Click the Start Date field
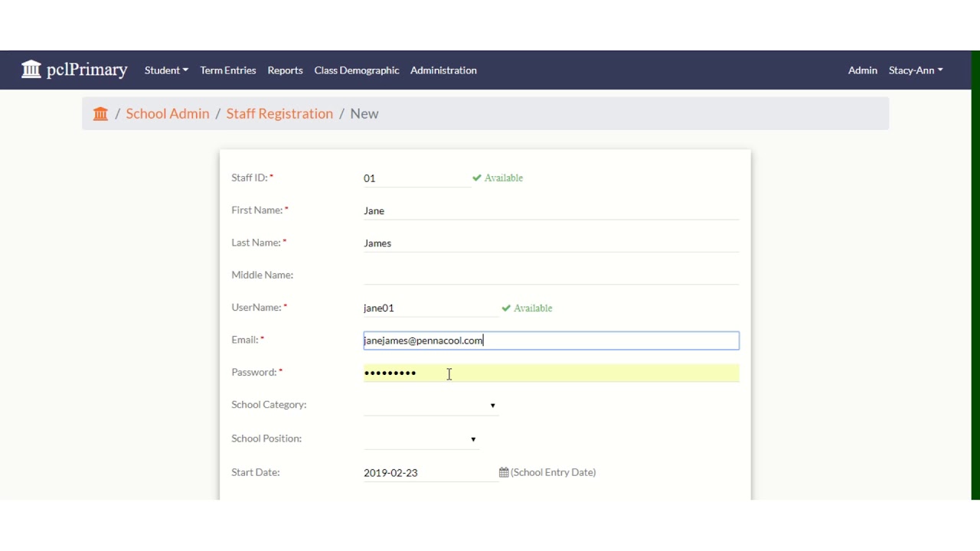This screenshot has width=980, height=551. (429, 473)
